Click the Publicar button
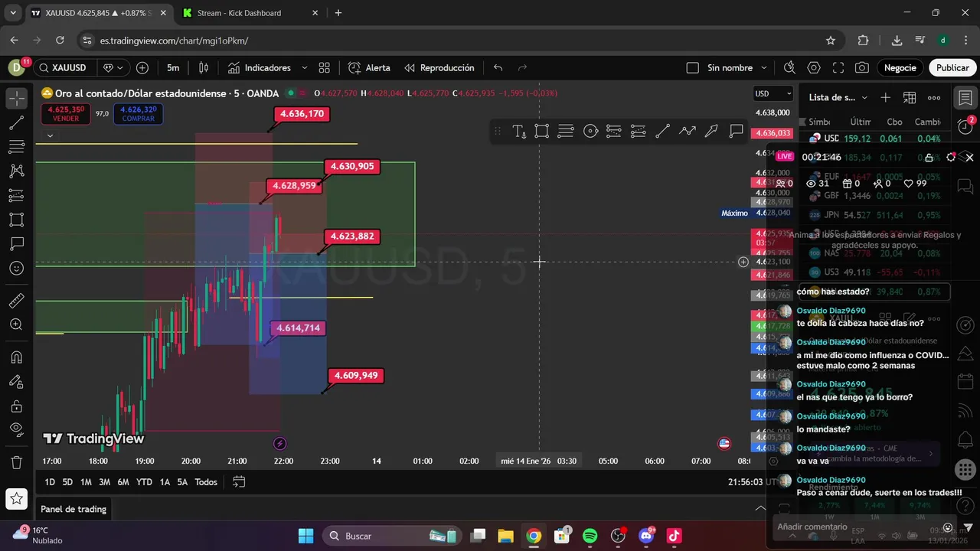980x551 pixels. click(x=952, y=67)
